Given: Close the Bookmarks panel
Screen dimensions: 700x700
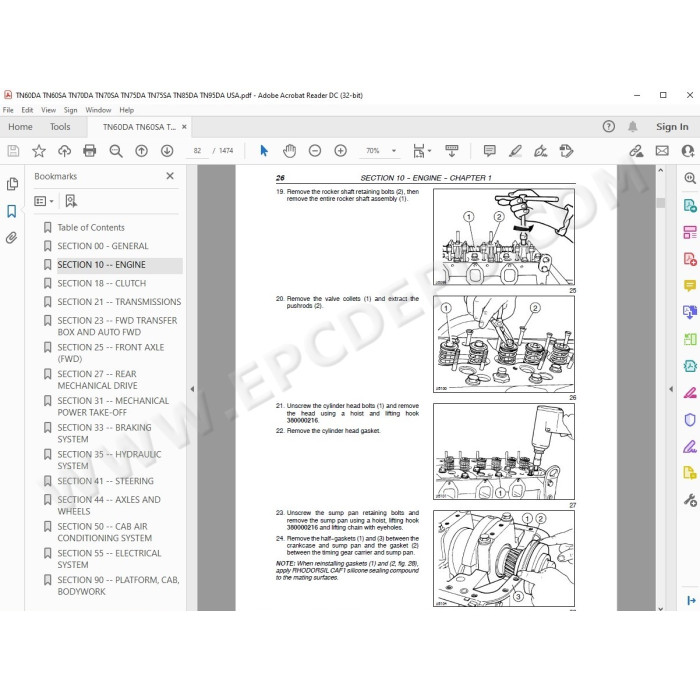Looking at the screenshot, I should point(170,176).
